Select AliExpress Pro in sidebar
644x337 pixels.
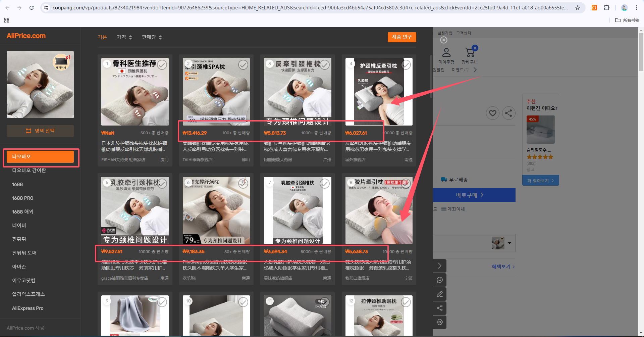(28, 308)
